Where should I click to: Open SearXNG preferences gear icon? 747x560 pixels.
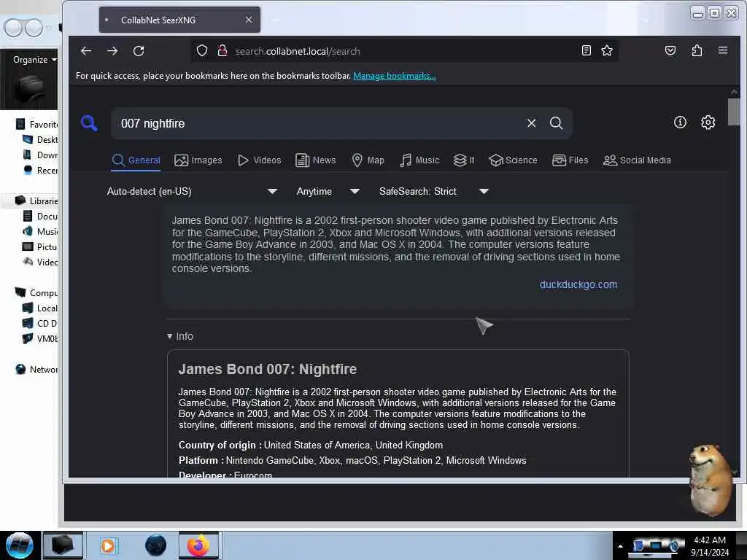(708, 122)
